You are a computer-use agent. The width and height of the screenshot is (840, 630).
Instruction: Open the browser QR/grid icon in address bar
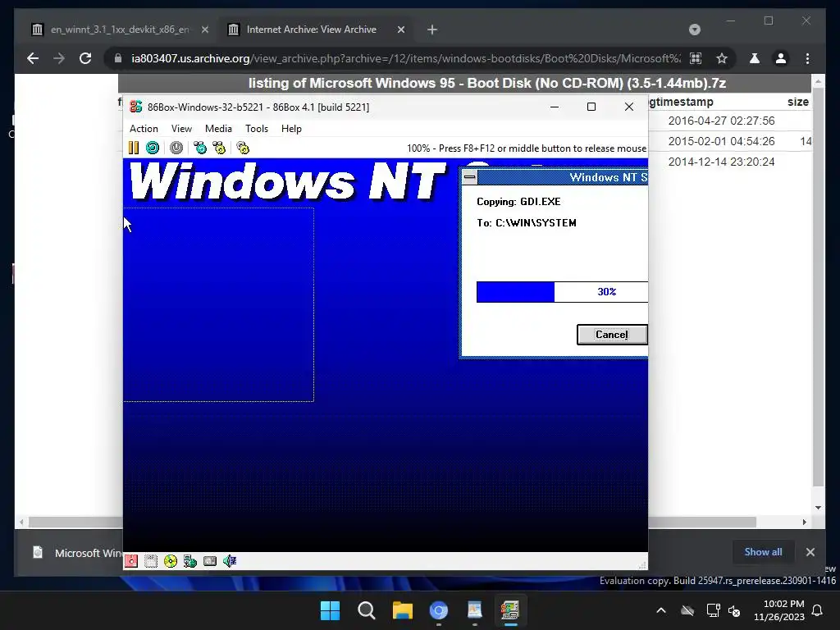696,58
